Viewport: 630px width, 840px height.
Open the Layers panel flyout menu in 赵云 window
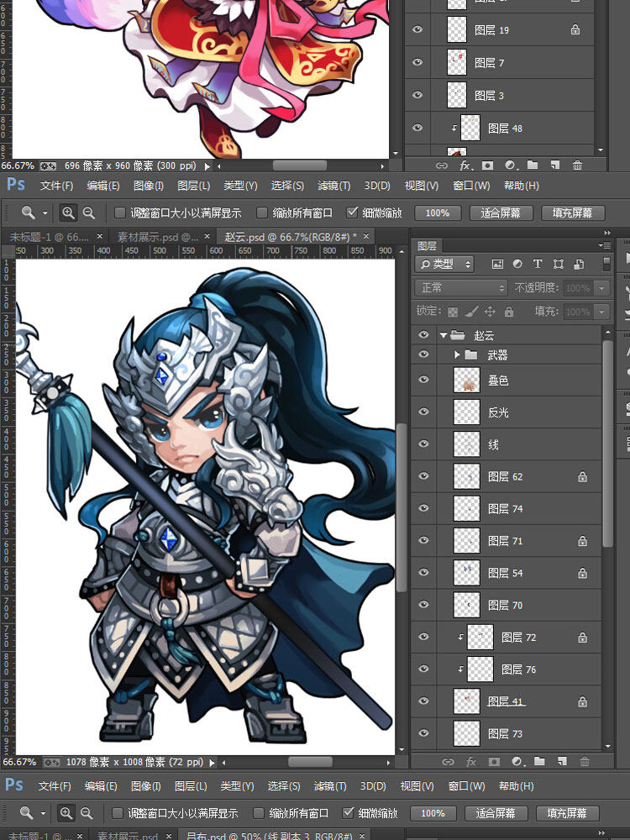(606, 245)
